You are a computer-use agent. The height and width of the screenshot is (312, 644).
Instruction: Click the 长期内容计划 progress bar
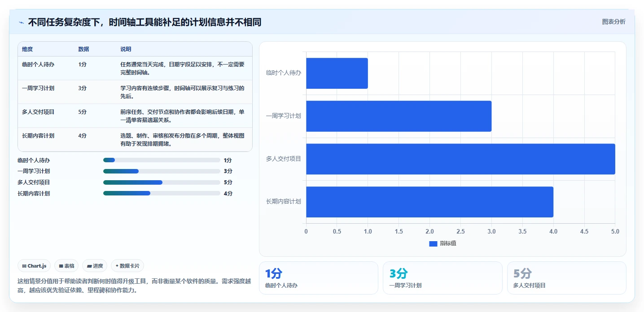coord(162,193)
